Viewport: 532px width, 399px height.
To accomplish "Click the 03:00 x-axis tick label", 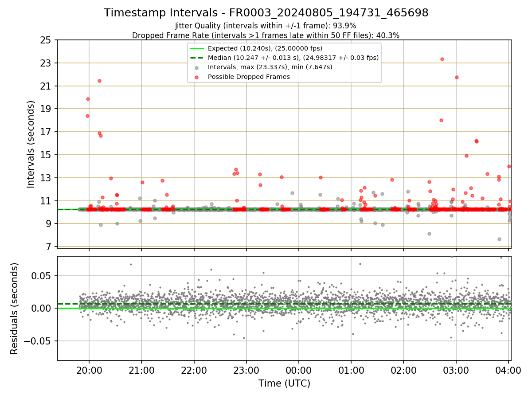I will [456, 370].
